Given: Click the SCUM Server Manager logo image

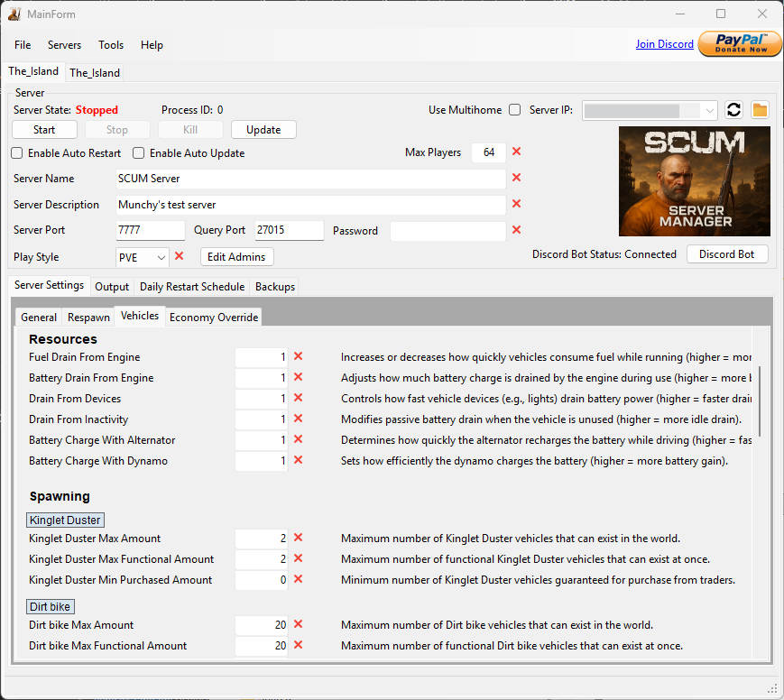Looking at the screenshot, I should tap(695, 181).
